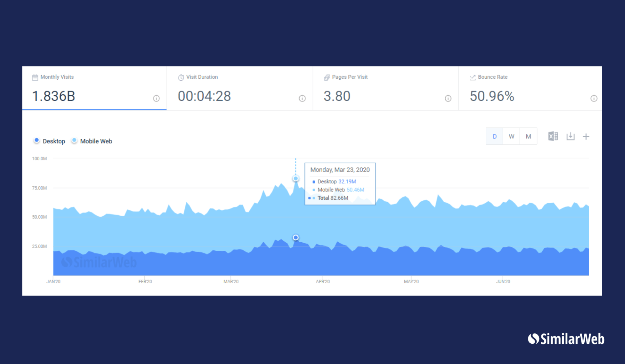Click the trend icon beside Bounce Rate
Viewport: 625px width, 364px height.
(472, 77)
